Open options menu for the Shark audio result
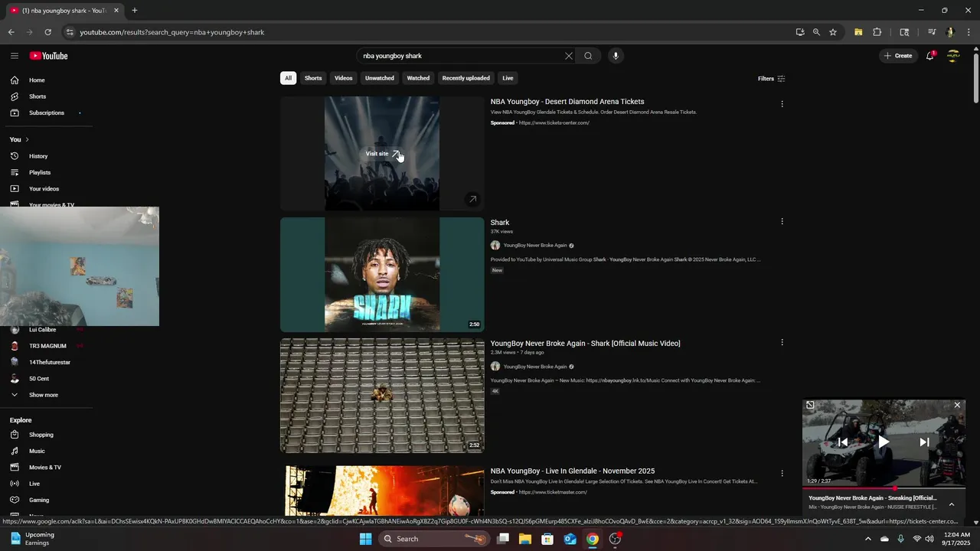 pyautogui.click(x=782, y=222)
